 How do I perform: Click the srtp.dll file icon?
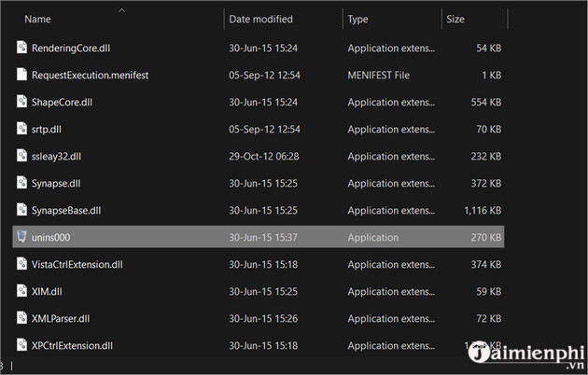tap(21, 129)
